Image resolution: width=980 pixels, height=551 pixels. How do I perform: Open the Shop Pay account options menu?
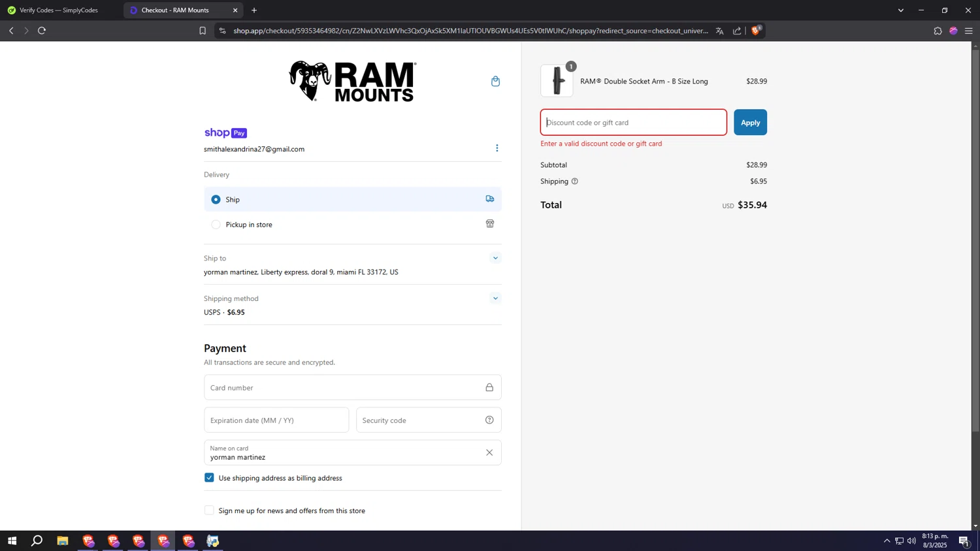point(497,148)
